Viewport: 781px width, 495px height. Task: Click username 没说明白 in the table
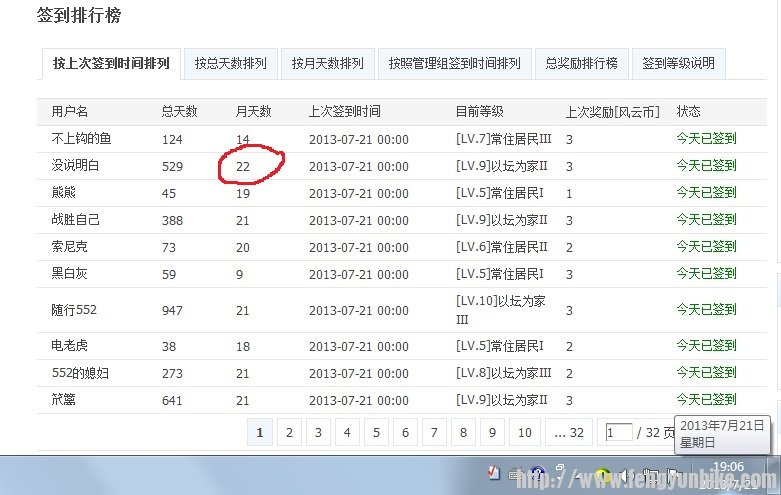click(x=76, y=165)
